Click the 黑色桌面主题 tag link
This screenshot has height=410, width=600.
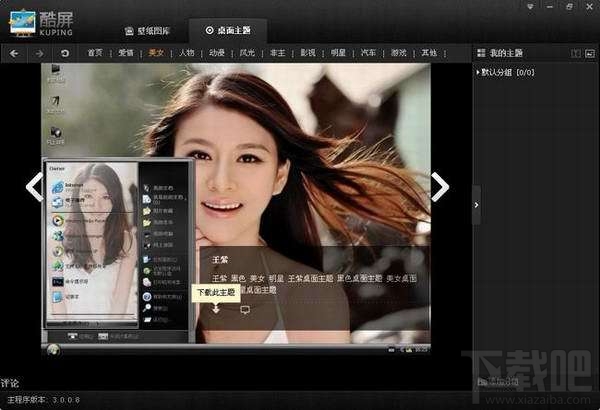pos(359,279)
